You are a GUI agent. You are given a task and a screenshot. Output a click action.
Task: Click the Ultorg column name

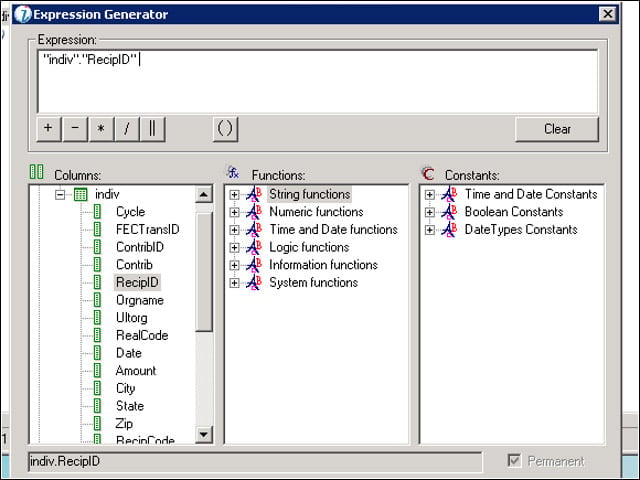tap(132, 318)
